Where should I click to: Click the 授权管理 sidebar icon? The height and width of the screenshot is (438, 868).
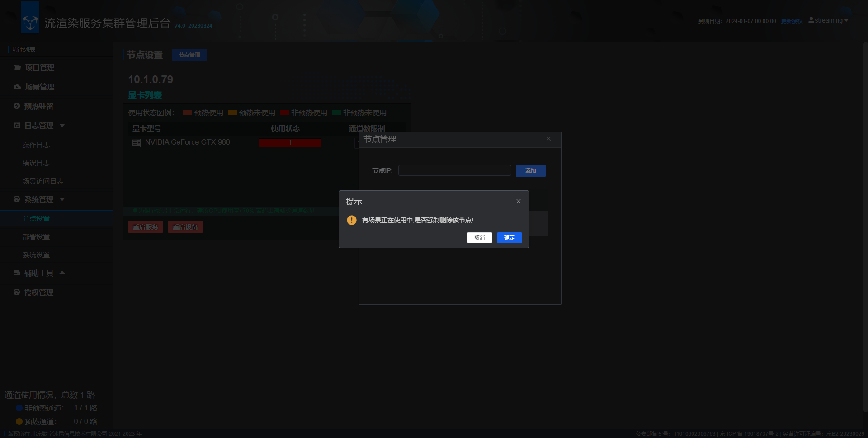(x=17, y=292)
